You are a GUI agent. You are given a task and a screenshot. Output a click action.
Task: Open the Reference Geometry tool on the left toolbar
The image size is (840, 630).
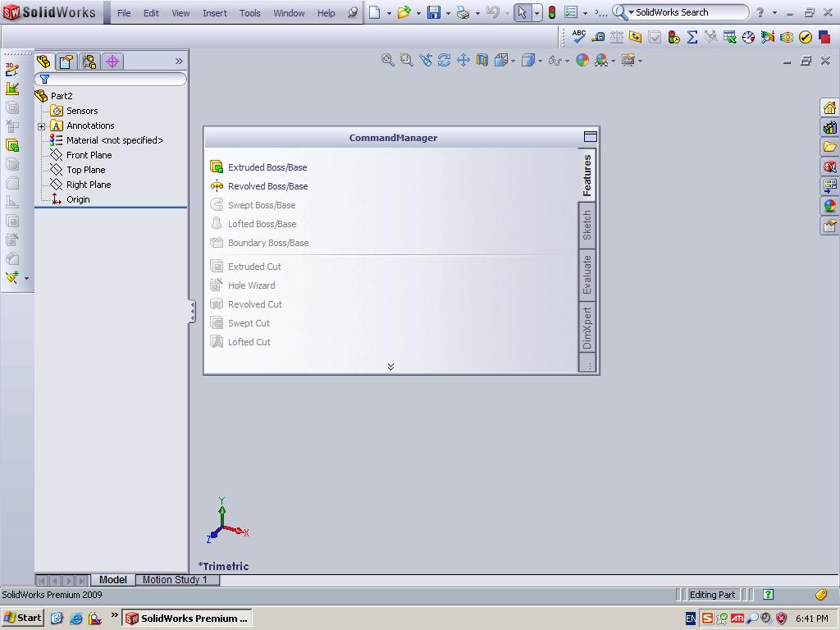pos(11,277)
